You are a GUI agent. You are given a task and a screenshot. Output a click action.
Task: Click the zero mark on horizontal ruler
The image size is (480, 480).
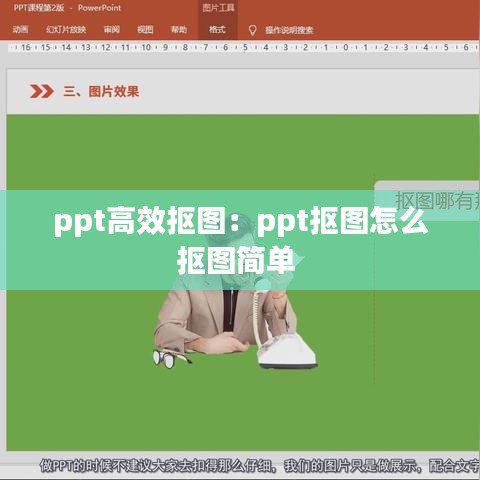[x=346, y=47]
